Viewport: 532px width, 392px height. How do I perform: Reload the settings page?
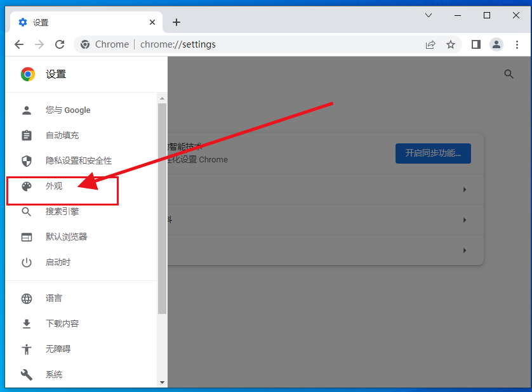pos(60,44)
